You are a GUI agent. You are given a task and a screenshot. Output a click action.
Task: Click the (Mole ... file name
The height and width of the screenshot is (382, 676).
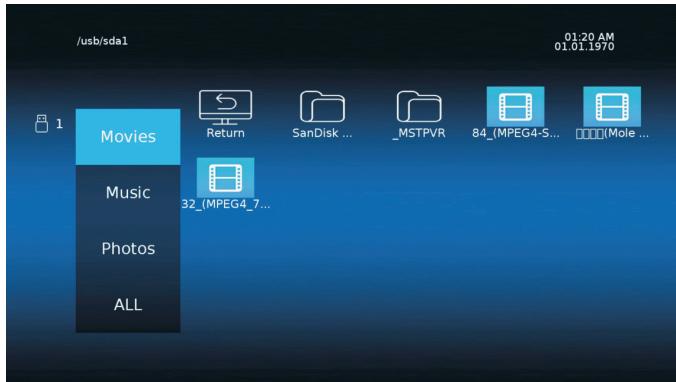tap(612, 133)
